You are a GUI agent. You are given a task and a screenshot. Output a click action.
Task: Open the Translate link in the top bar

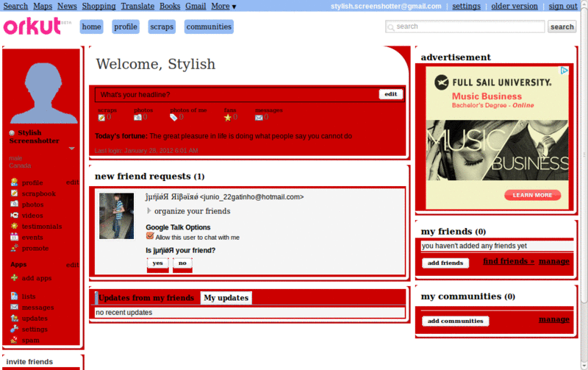[137, 6]
